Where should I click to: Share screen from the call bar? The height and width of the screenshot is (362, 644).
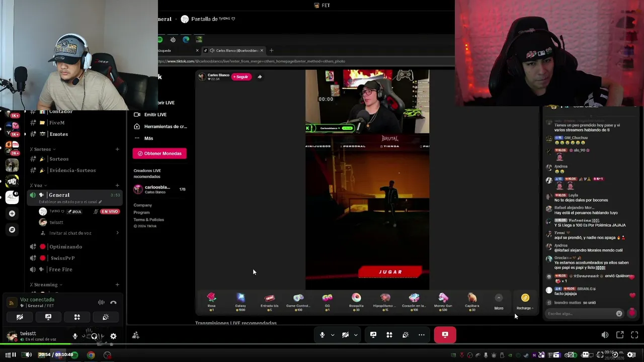373,335
